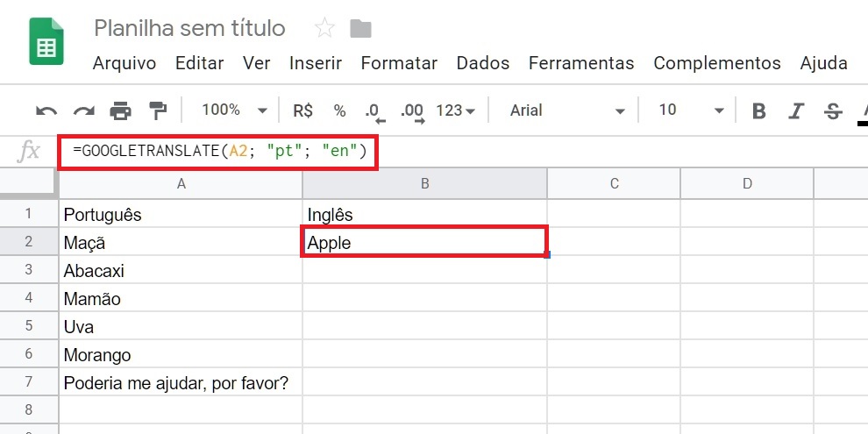868x434 pixels.
Task: Open the Arial font dropdown
Action: point(567,110)
